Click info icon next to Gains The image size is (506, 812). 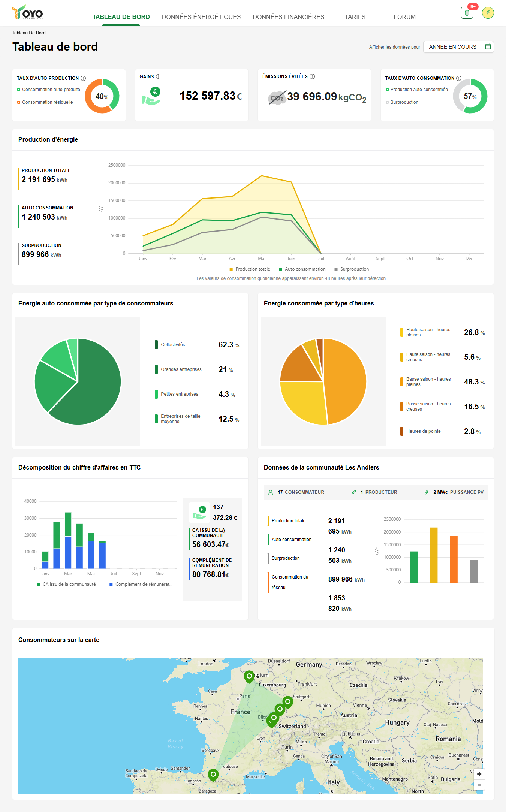pyautogui.click(x=158, y=76)
